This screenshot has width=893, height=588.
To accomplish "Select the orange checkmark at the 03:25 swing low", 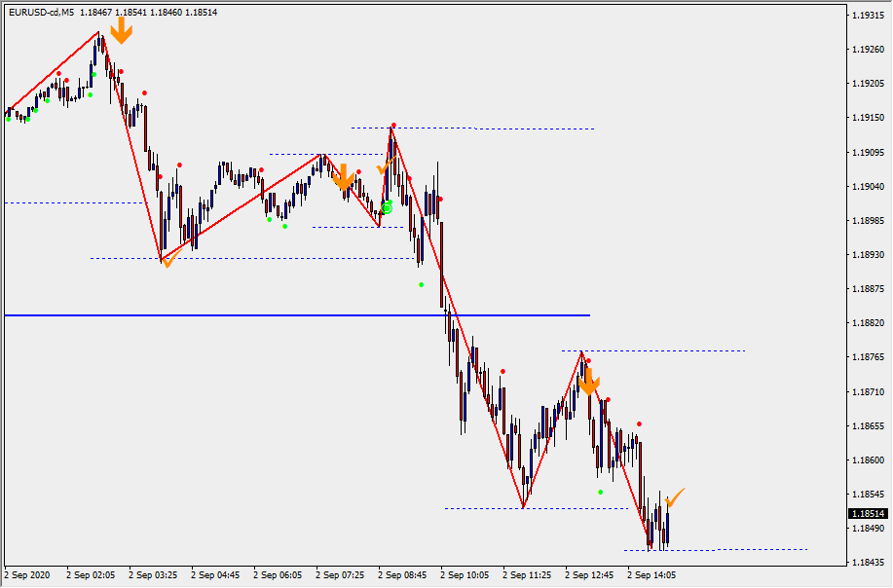I will pyautogui.click(x=171, y=258).
